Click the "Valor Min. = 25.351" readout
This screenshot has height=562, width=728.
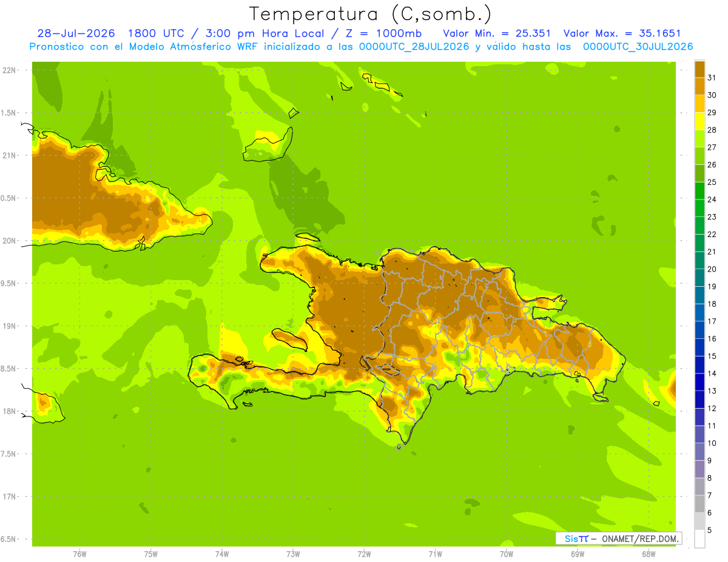tap(497, 33)
